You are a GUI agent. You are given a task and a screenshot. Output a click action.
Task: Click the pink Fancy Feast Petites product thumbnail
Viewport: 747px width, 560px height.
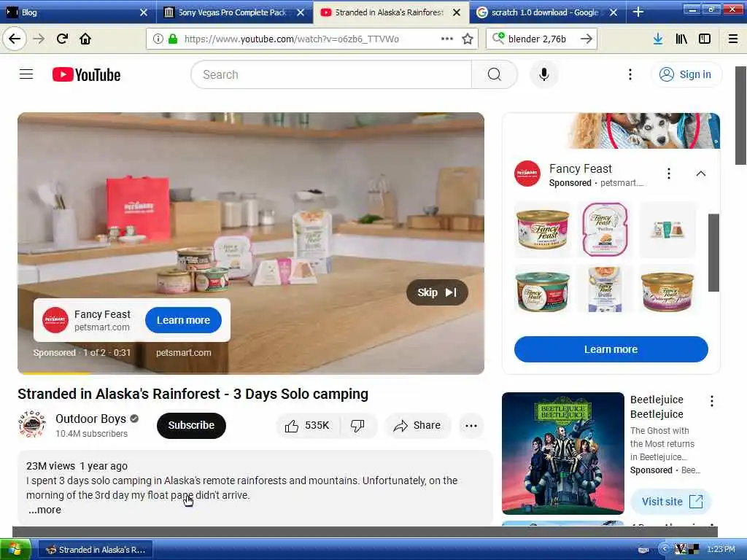[x=605, y=230]
